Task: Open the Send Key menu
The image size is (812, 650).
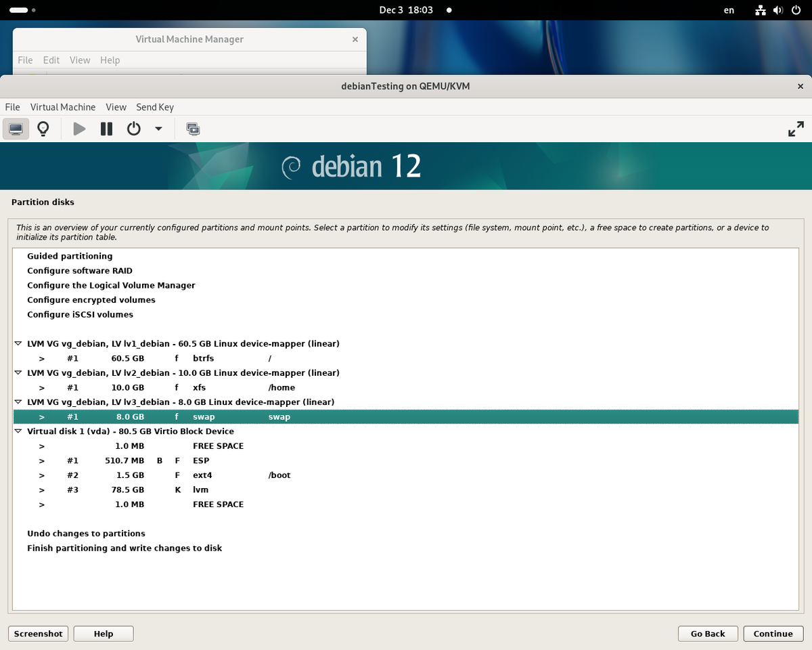Action: coord(155,107)
